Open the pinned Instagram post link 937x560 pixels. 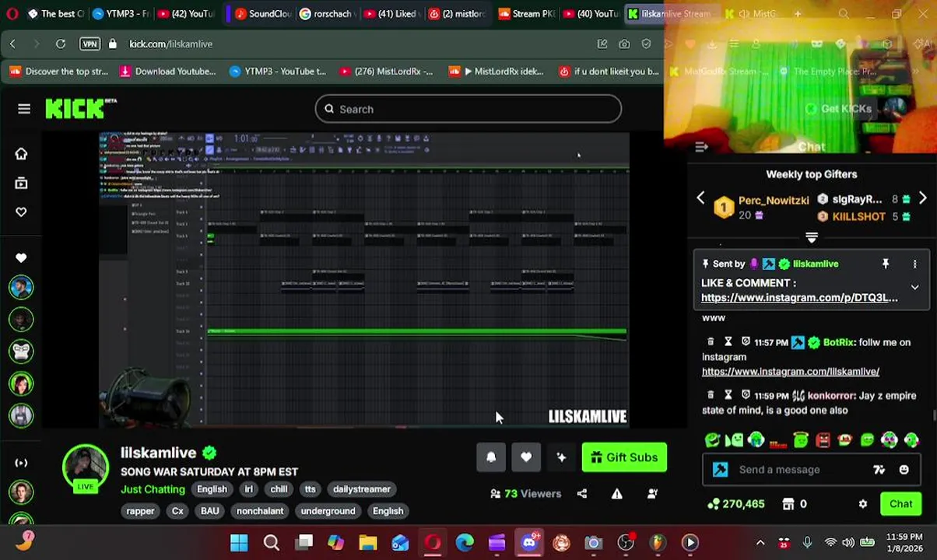click(798, 298)
